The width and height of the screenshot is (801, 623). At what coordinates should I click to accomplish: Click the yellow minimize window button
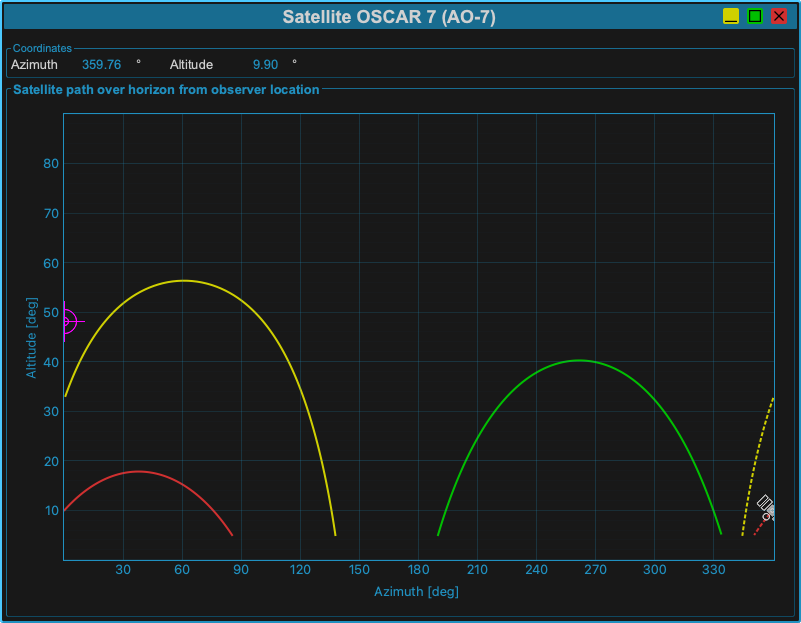coord(731,16)
